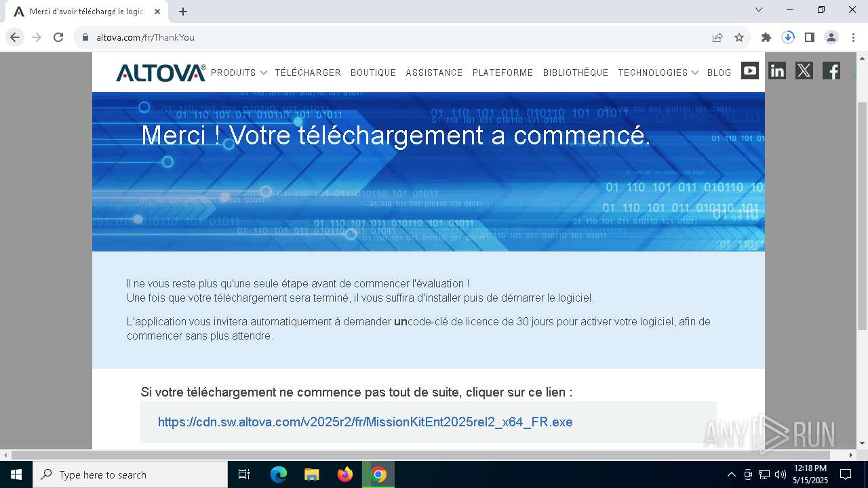Click taskbar clock 12:18 PM

pos(810,474)
